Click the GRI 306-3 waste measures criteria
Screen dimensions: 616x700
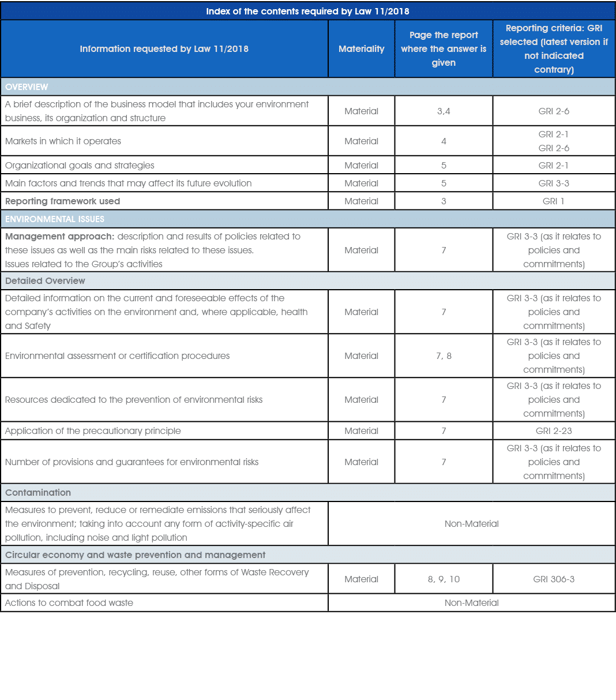tap(553, 579)
